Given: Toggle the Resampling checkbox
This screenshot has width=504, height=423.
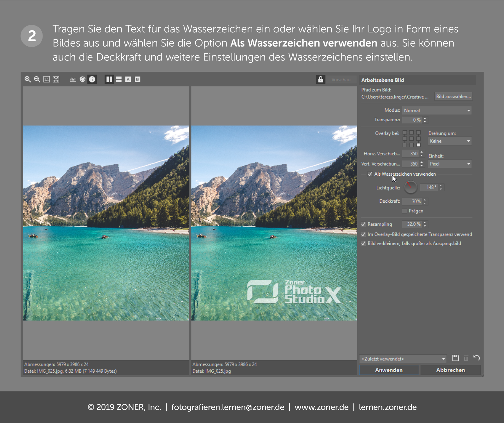Looking at the screenshot, I should 364,224.
